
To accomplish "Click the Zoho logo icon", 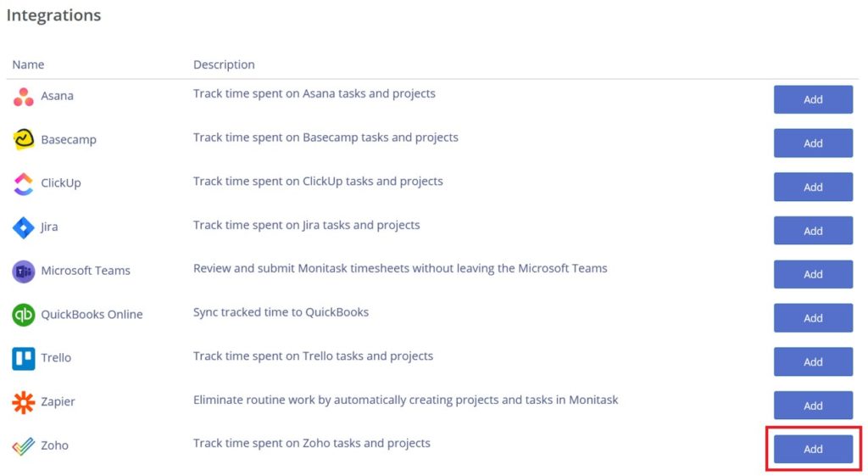I will pos(24,446).
